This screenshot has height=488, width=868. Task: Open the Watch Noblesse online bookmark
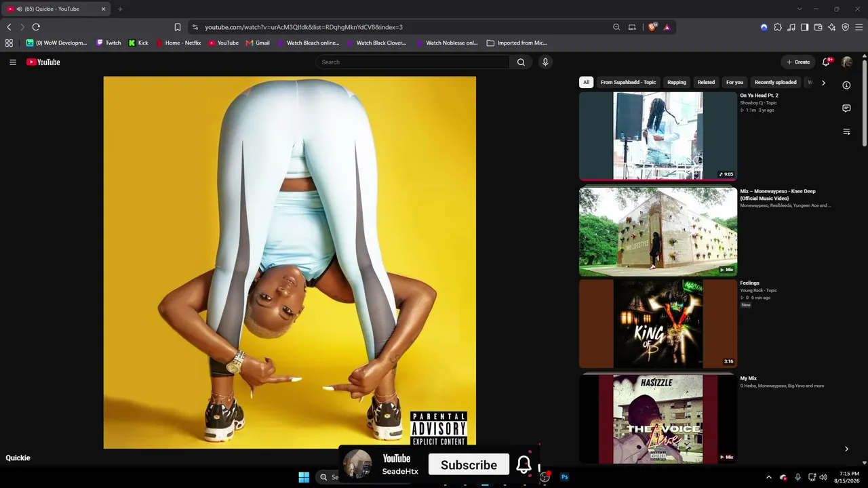447,43
